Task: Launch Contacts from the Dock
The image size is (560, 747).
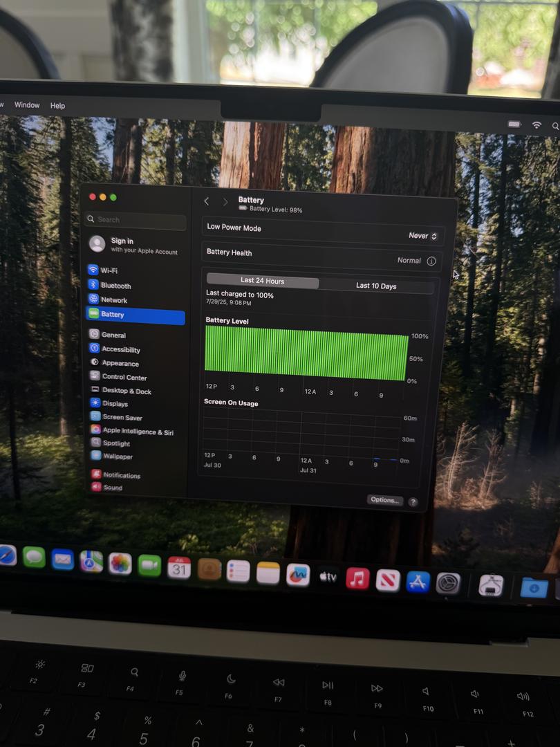Action: click(x=209, y=569)
